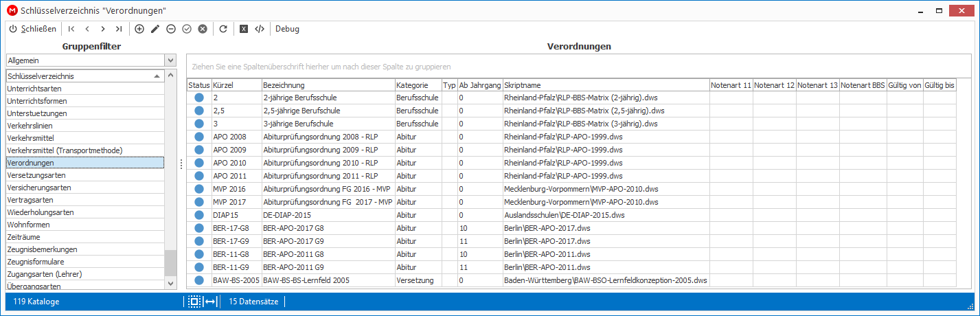Click the status dot of row BAW-BS-2005
980x316 pixels.
coord(199,280)
